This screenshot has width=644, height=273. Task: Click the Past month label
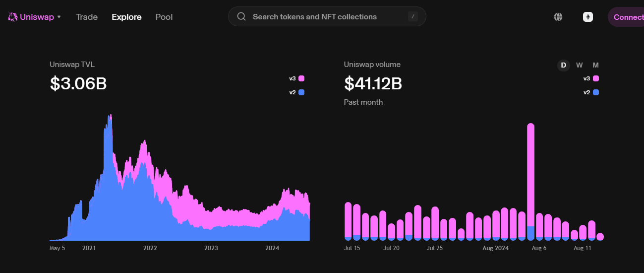click(x=363, y=102)
